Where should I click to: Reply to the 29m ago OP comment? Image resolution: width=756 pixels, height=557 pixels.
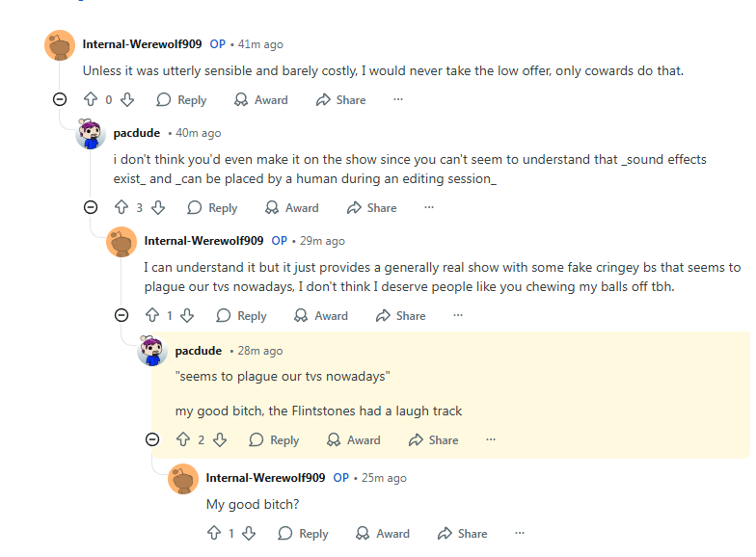tap(241, 316)
